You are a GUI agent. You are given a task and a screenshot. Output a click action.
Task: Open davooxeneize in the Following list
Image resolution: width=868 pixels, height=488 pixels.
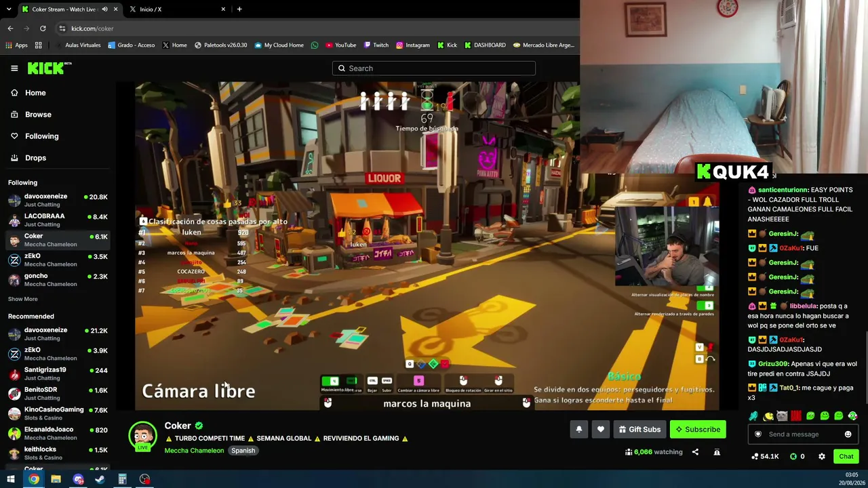click(x=58, y=200)
